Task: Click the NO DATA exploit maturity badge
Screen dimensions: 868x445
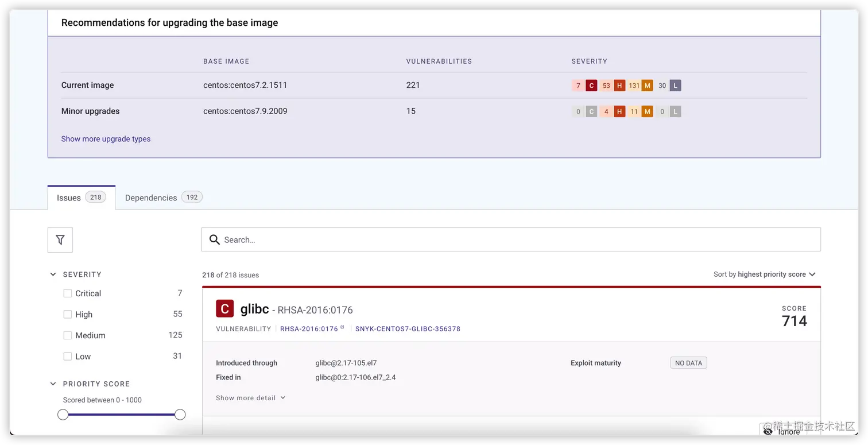Action: [x=688, y=363]
